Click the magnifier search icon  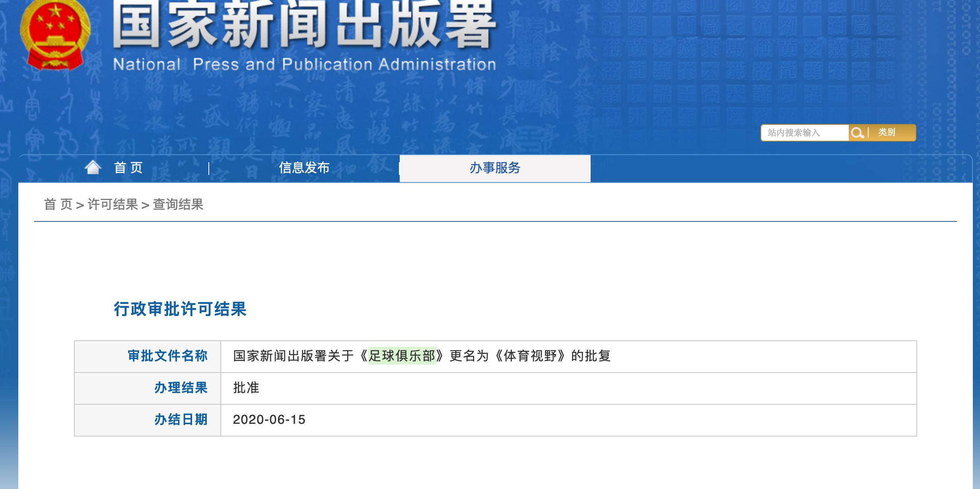(x=857, y=133)
